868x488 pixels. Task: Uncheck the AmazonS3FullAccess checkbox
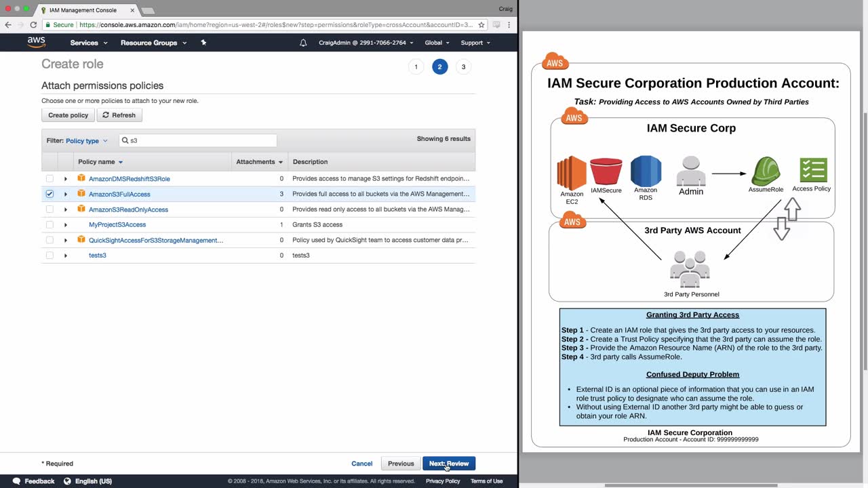pos(50,194)
